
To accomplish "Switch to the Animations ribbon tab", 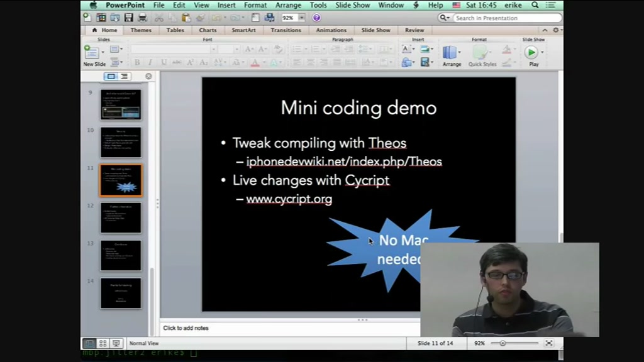I will point(331,30).
